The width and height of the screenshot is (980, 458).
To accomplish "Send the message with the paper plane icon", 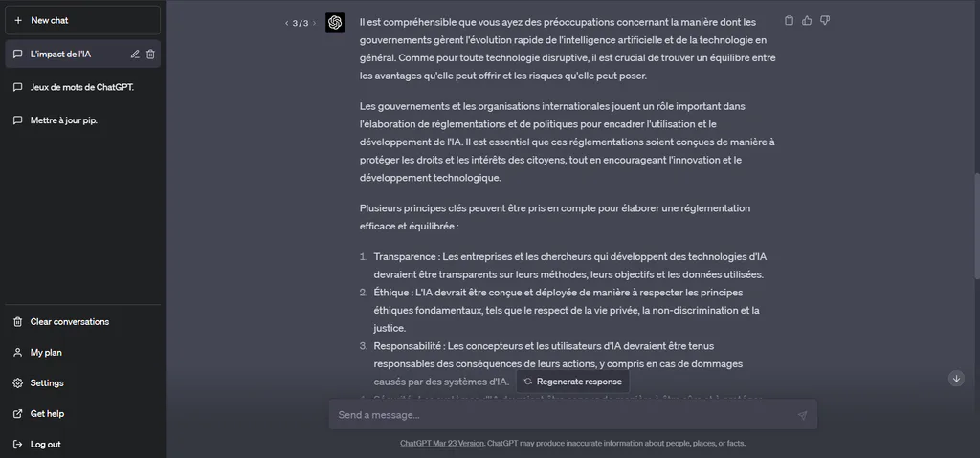I will (803, 415).
